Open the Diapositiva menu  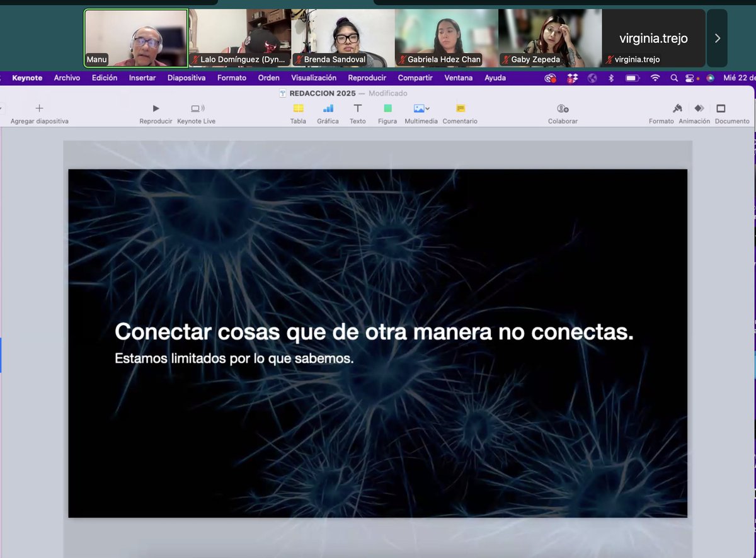[x=186, y=78]
